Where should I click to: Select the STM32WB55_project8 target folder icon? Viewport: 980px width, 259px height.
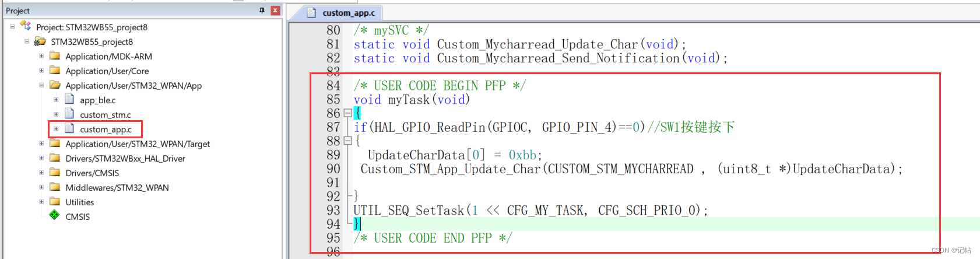(40, 41)
